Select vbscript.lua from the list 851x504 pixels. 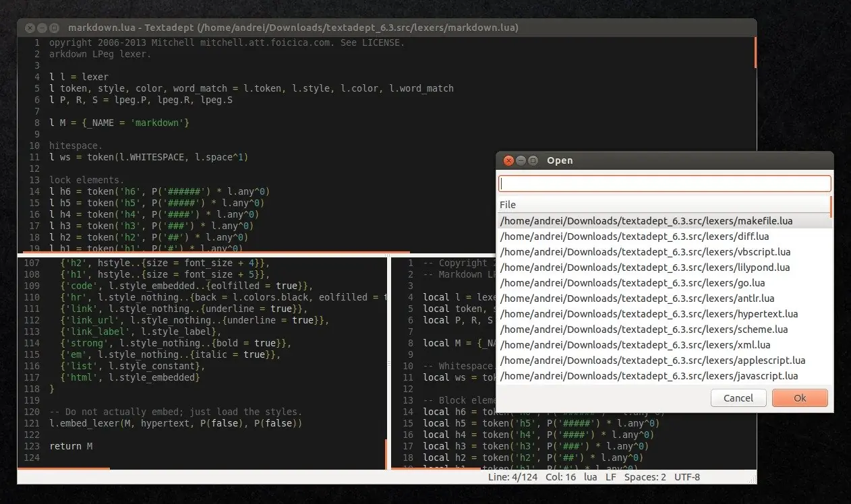[x=664, y=251]
